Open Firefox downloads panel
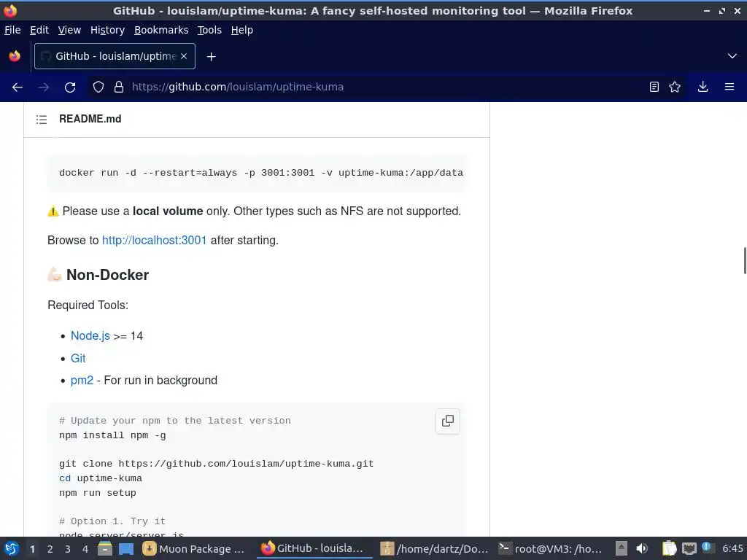This screenshot has height=560, width=747. 703,87
